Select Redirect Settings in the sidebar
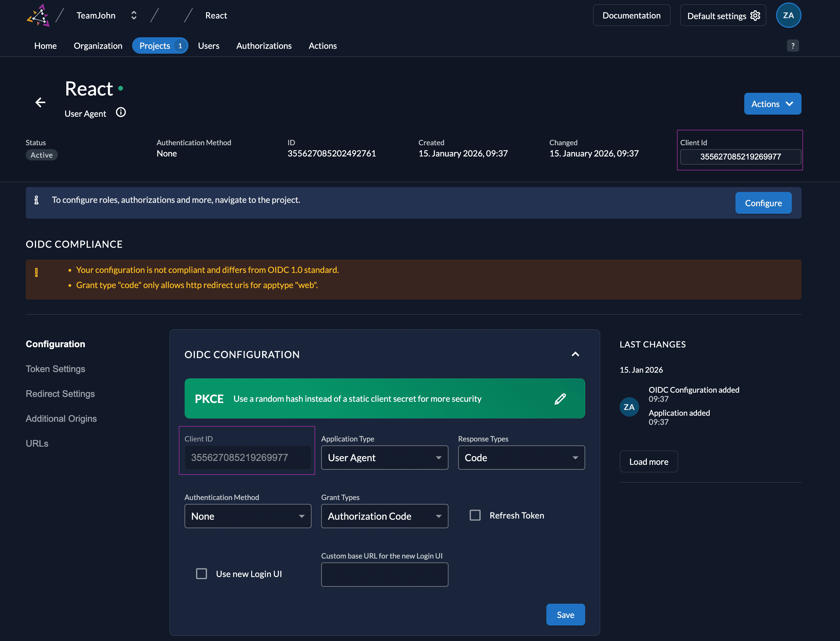 click(x=60, y=394)
